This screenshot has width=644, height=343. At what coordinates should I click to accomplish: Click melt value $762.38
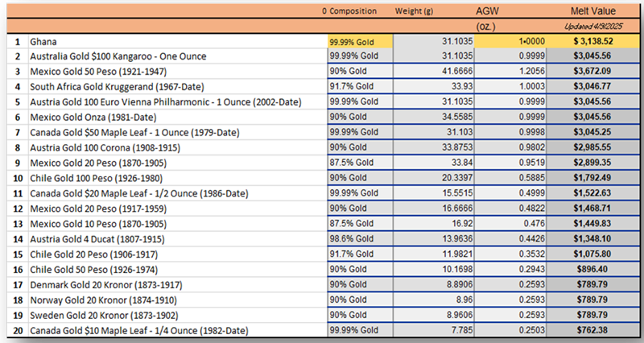[x=593, y=330]
